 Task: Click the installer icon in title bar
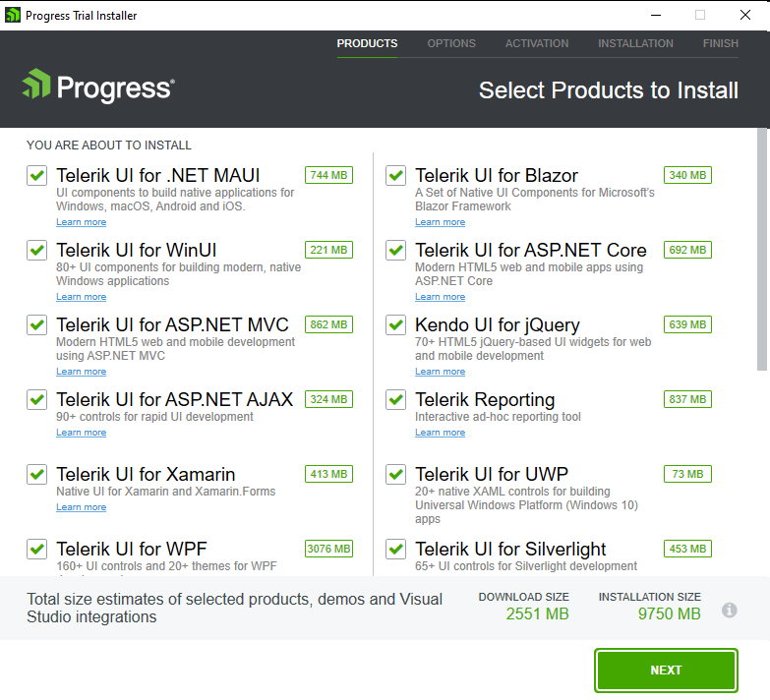13,15
